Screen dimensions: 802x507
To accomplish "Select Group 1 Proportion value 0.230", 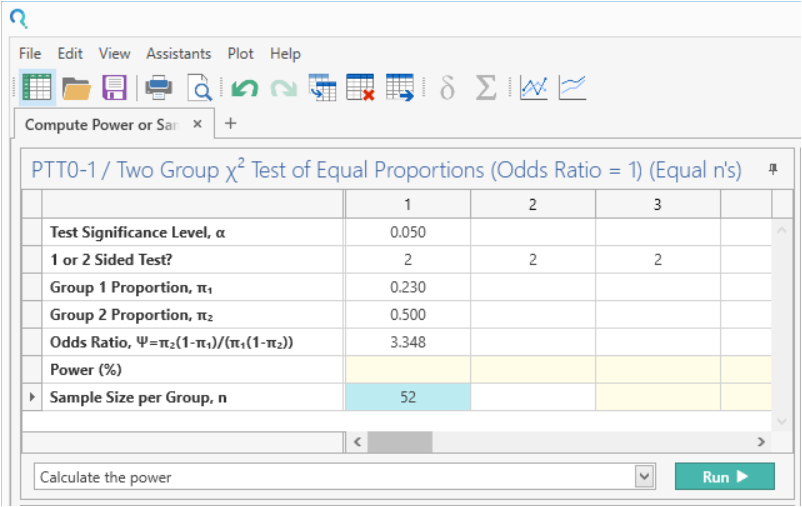I will coord(408,288).
